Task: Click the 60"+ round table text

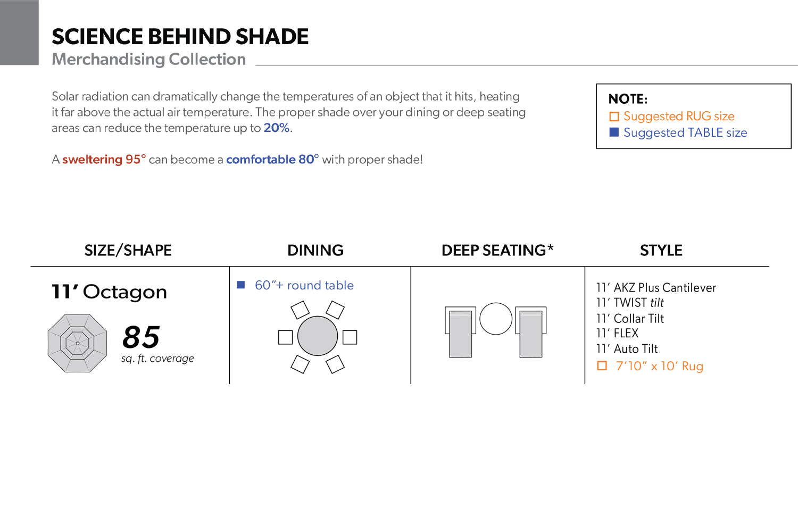Action: pos(304,285)
